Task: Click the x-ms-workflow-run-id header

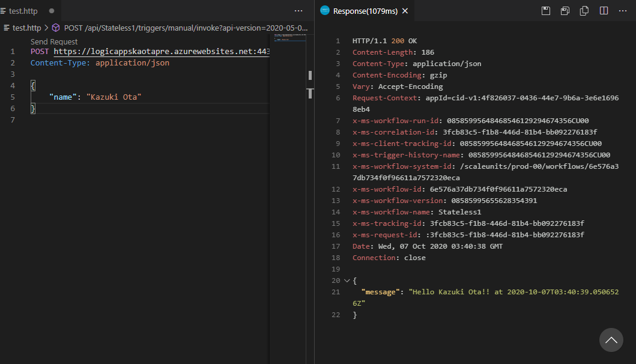Action: click(x=470, y=121)
